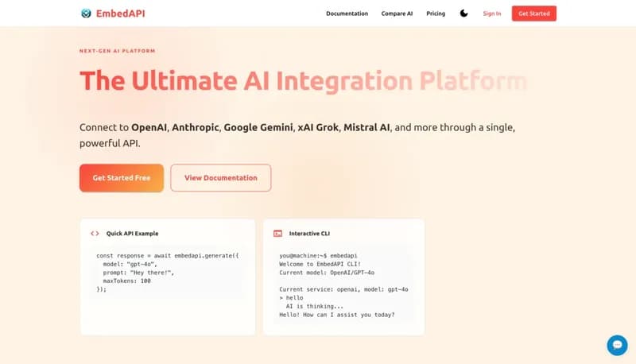This screenshot has width=636, height=364.
Task: Open the Compare AI page
Action: (x=397, y=14)
